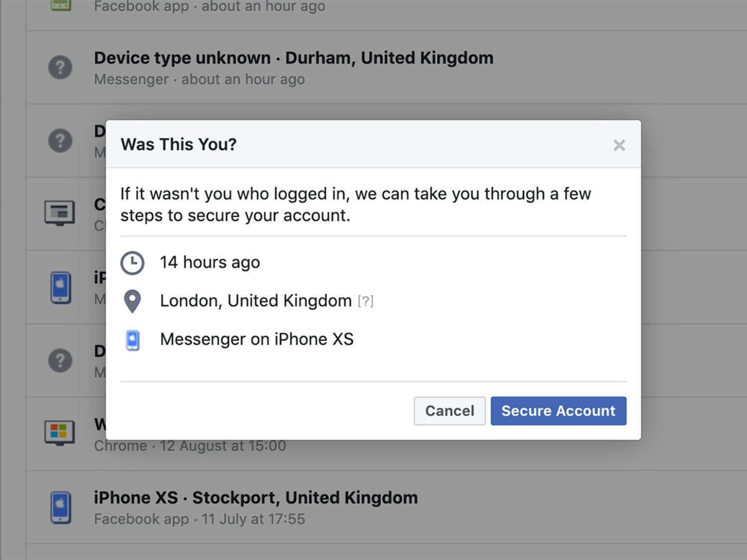Screen dimensions: 747x560
Task: Click the Messenger on iPhone XS text
Action: (x=256, y=339)
